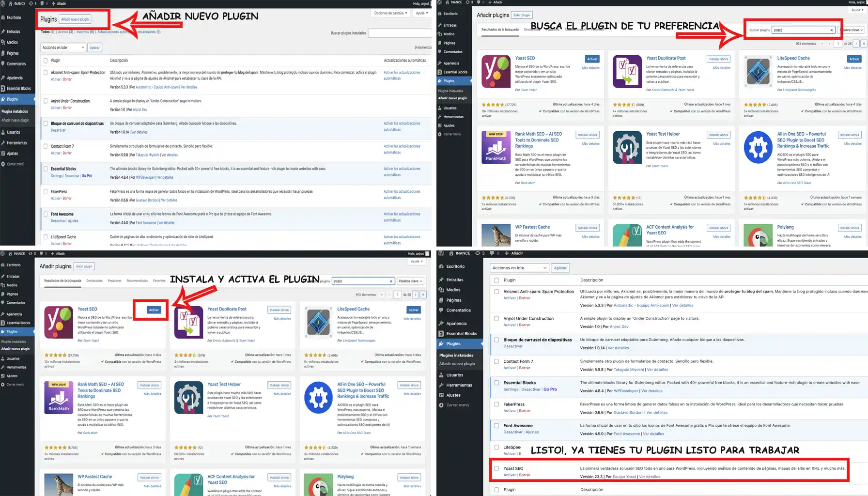
Task: Expand Opciones de pantalla in 'Añadir nuevo plugin' screenshot
Action: pos(389,13)
